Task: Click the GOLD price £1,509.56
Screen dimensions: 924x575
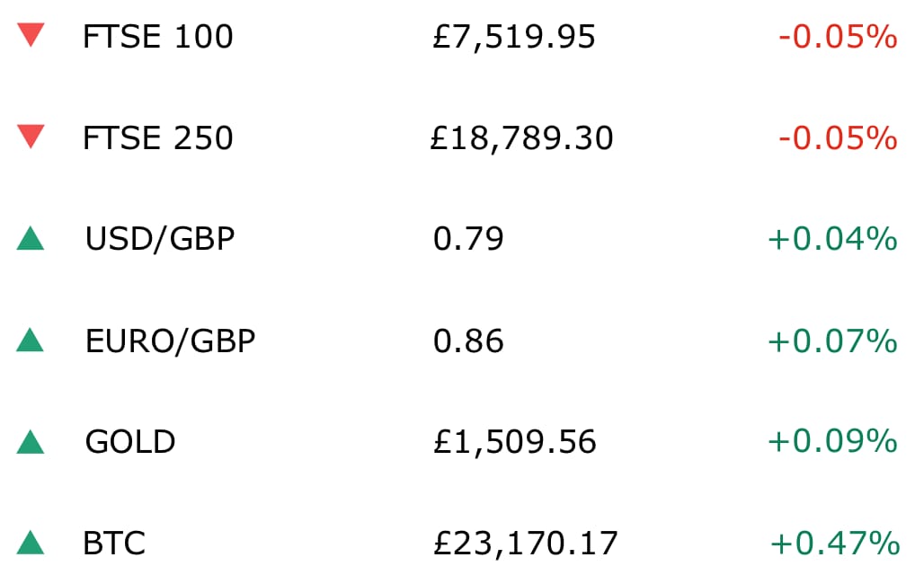Action: (514, 442)
